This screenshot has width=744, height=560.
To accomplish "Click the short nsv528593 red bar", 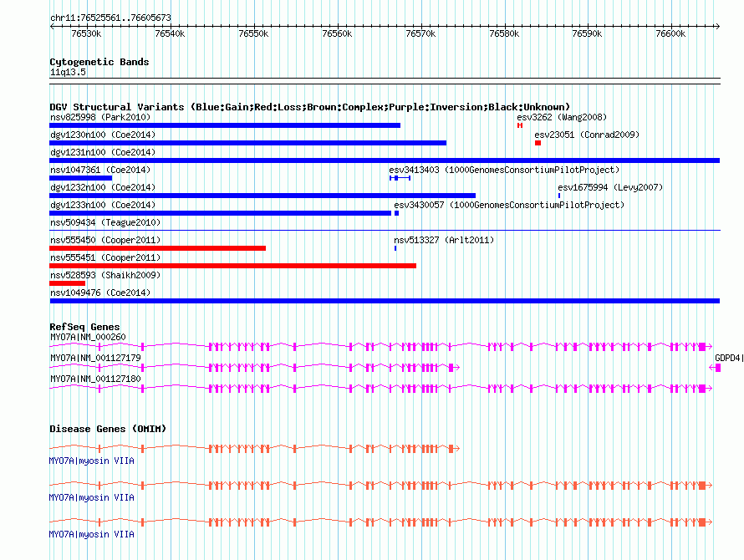I will 68,283.
